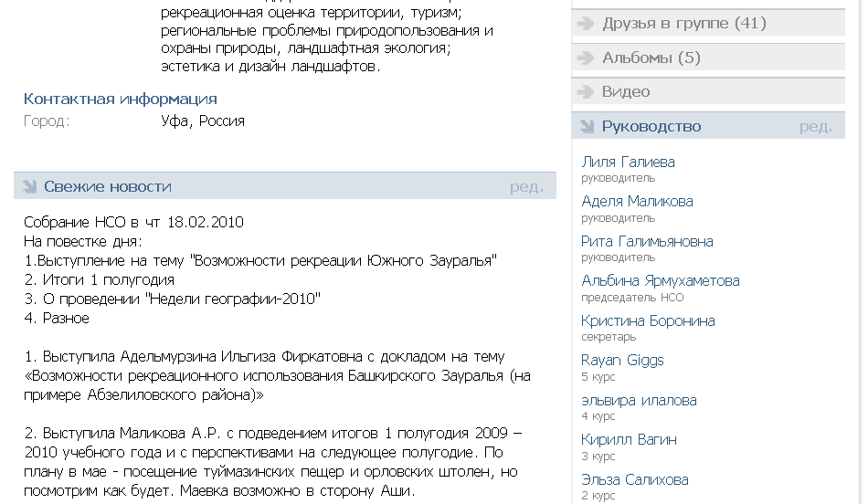868x504 pixels.
Task: Expand the Альбомы (5) section arrow
Action: (x=585, y=58)
